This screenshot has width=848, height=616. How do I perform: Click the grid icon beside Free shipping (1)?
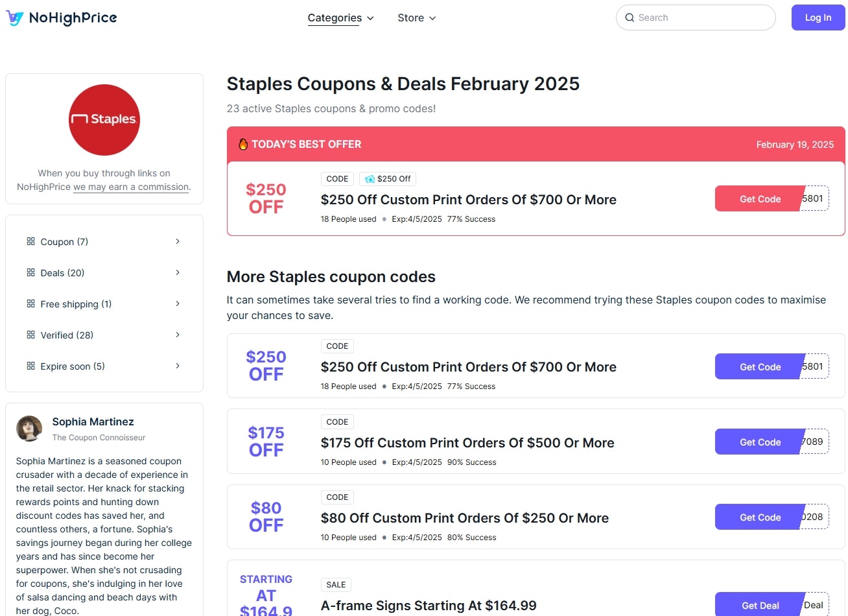pos(30,303)
